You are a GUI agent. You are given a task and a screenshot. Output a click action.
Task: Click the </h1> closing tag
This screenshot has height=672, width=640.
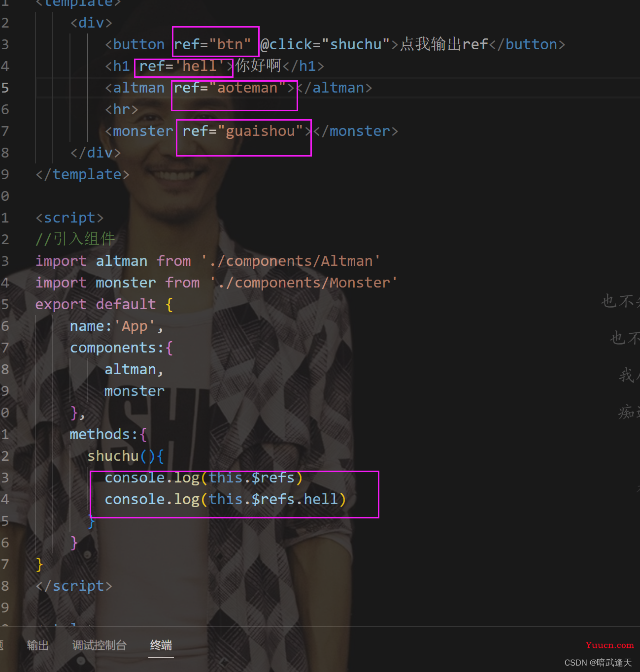303,66
